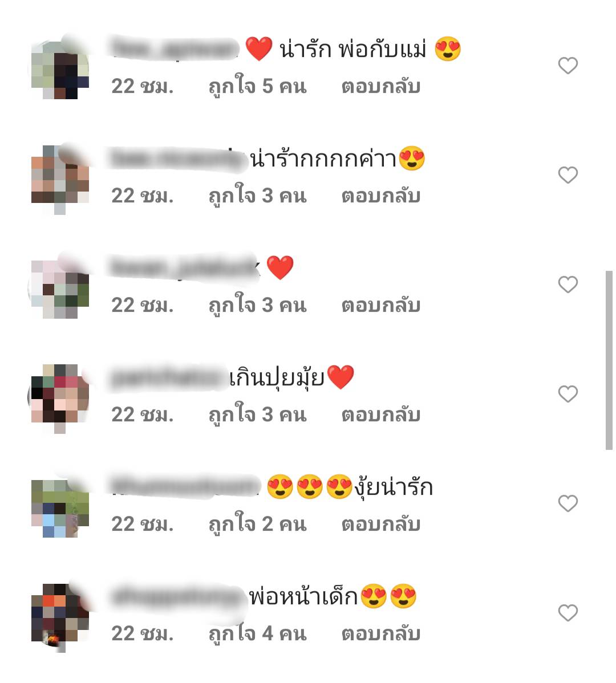Like the 'พ่อหน้าเด็ก' comment with heart icon
616x683 pixels.
coord(568,613)
